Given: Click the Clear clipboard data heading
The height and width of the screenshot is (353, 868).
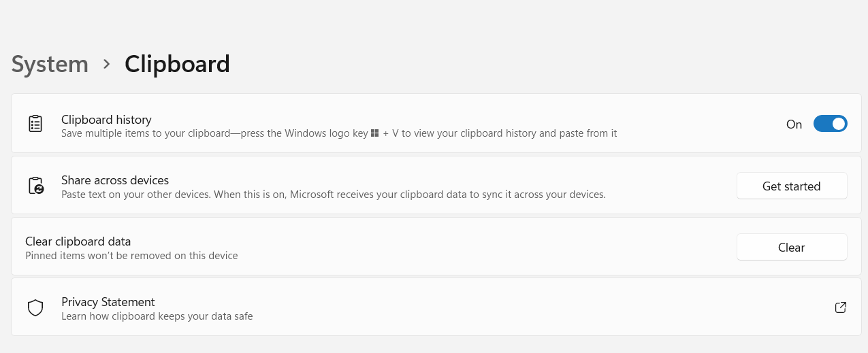Looking at the screenshot, I should [78, 241].
